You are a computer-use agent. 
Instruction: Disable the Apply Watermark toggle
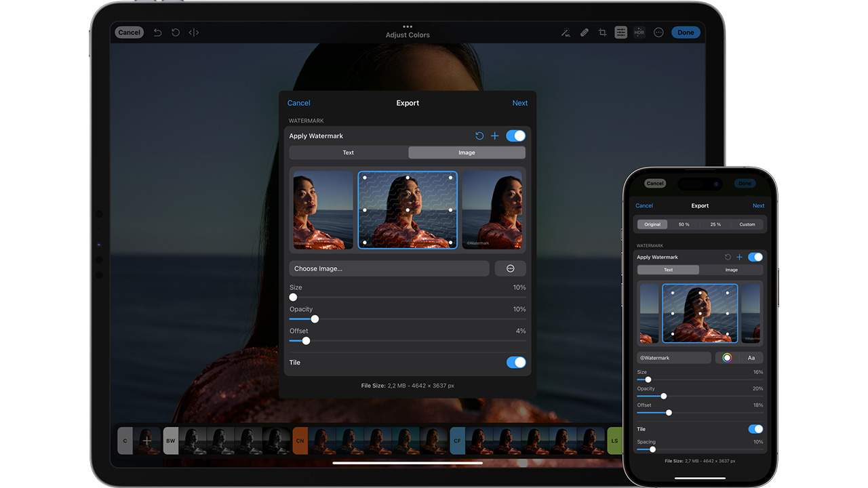click(515, 136)
